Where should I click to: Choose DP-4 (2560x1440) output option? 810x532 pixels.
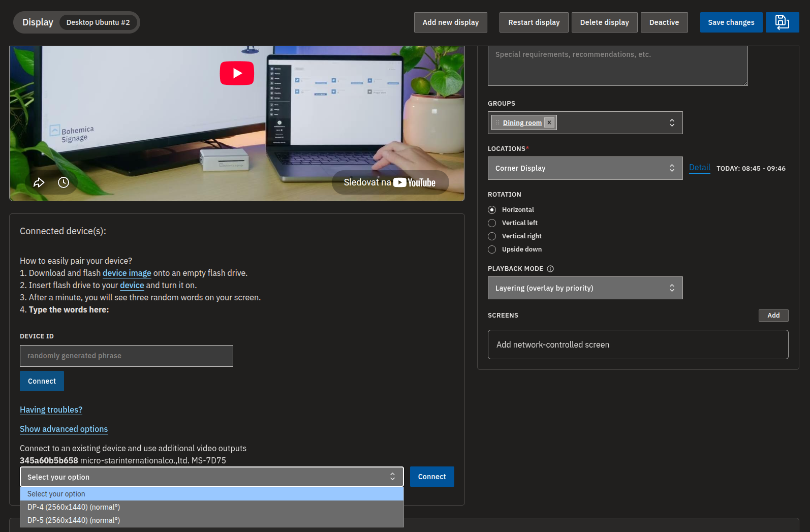(212, 507)
